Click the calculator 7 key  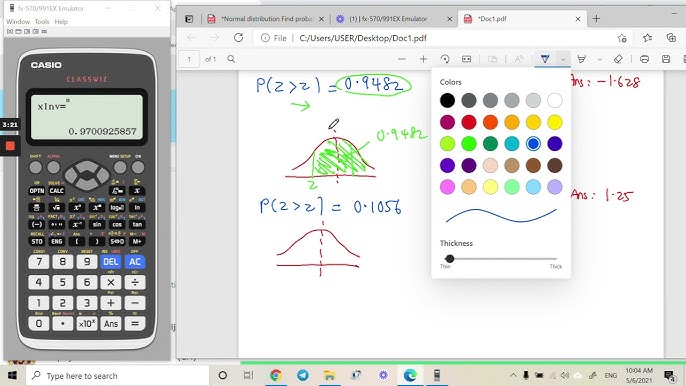39,262
